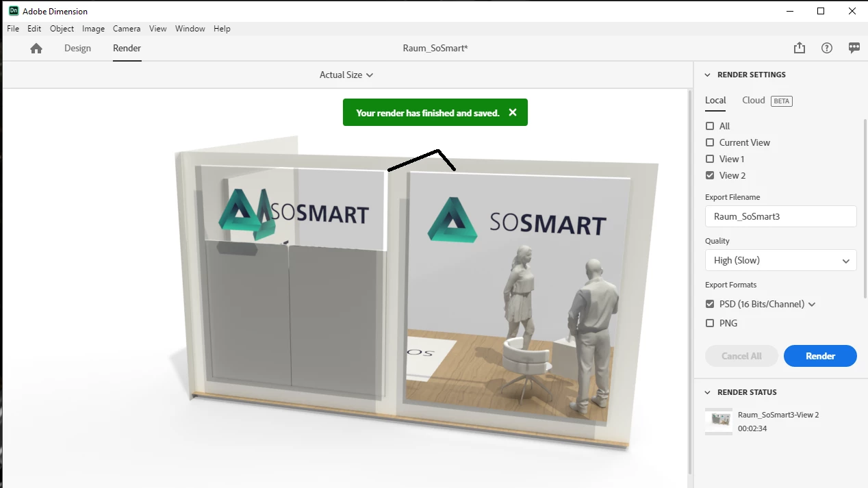The image size is (868, 488).
Task: Open the Actual Size zoom dropdown
Action: 346,75
